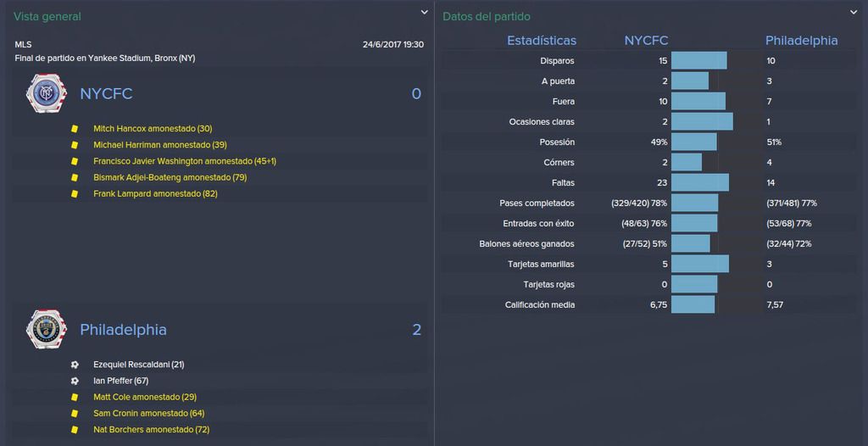Expand the Datos del partido chevron
Image resolution: width=868 pixels, height=446 pixels.
854,12
